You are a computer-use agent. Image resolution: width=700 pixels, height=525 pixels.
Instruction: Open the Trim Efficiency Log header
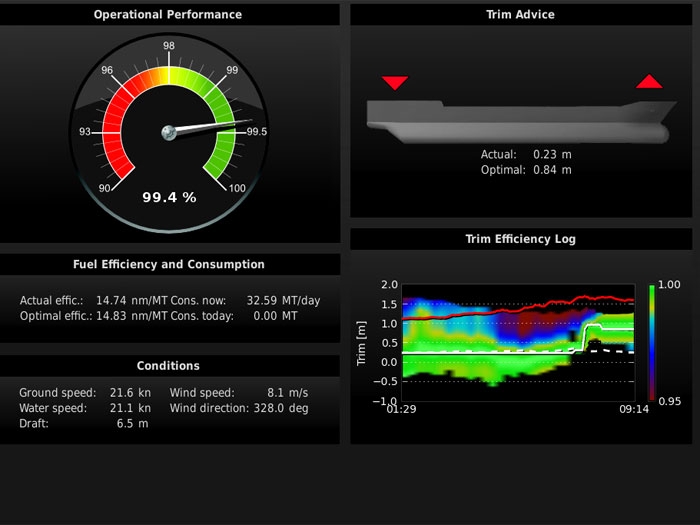[521, 239]
